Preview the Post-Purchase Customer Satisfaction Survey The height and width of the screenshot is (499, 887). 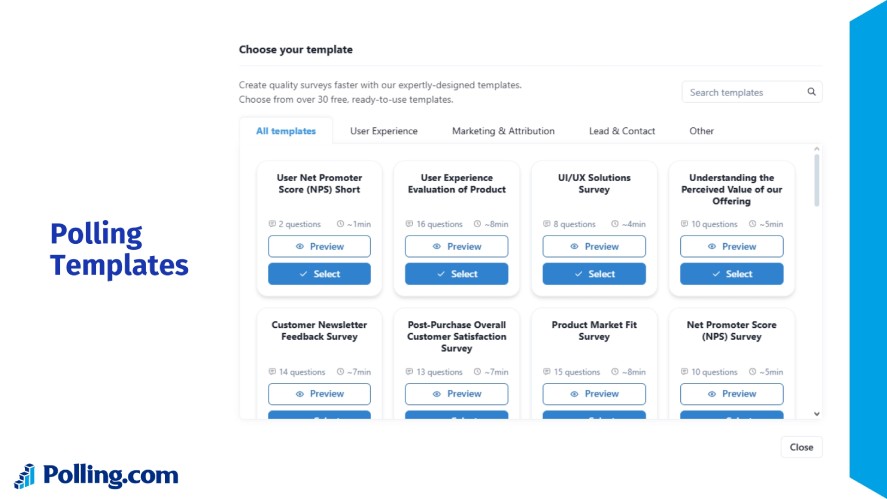(x=457, y=394)
